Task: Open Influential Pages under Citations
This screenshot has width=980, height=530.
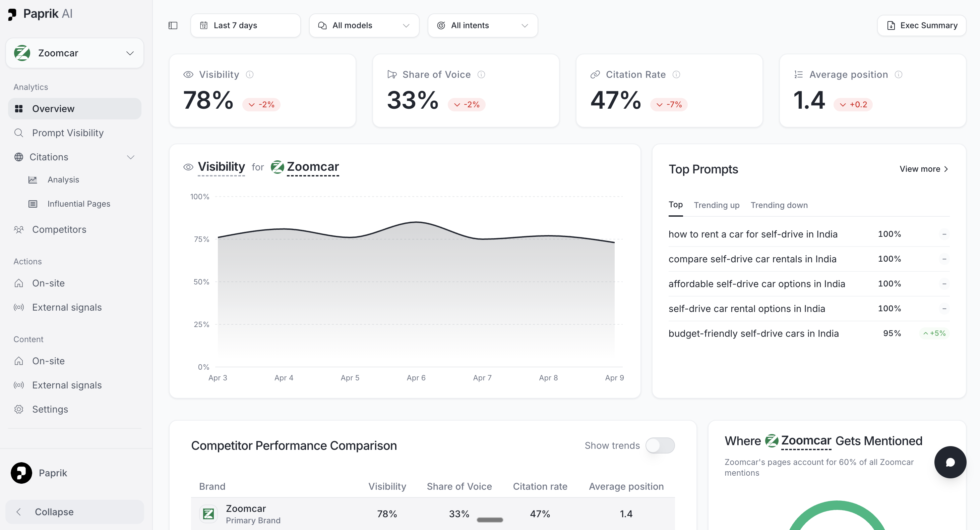Action: 79,204
